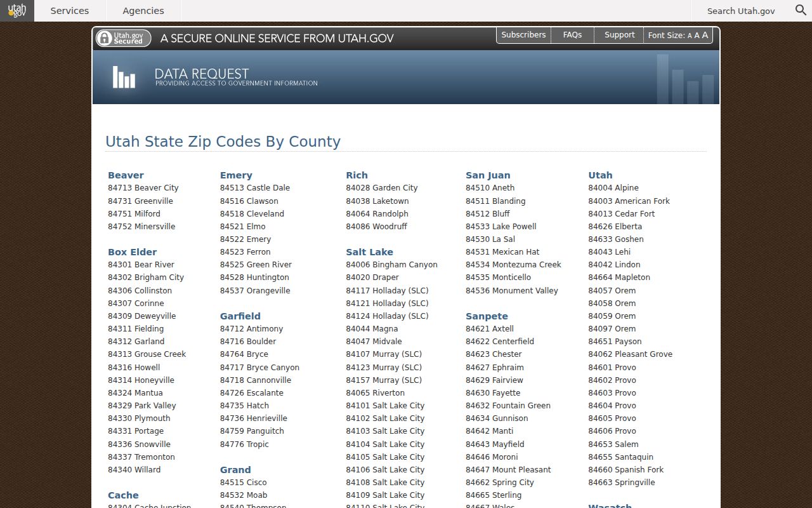
Task: Click the San Juan county heading
Action: click(x=488, y=175)
